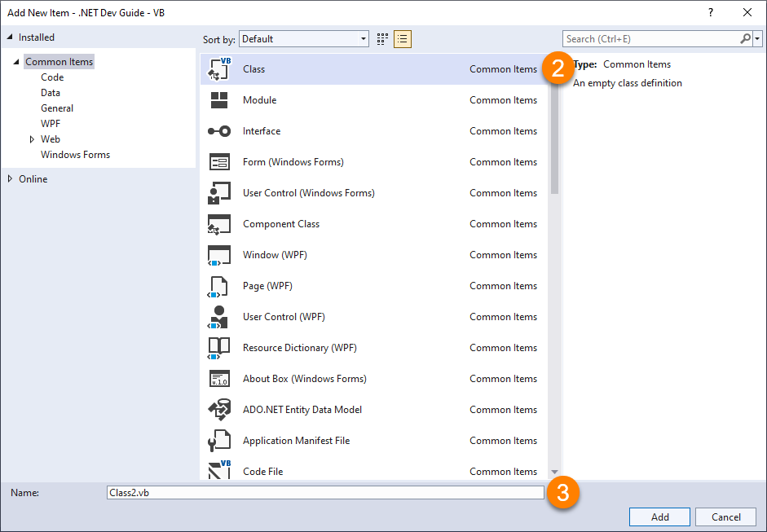The width and height of the screenshot is (767, 532).
Task: Select the General category
Action: click(x=57, y=108)
